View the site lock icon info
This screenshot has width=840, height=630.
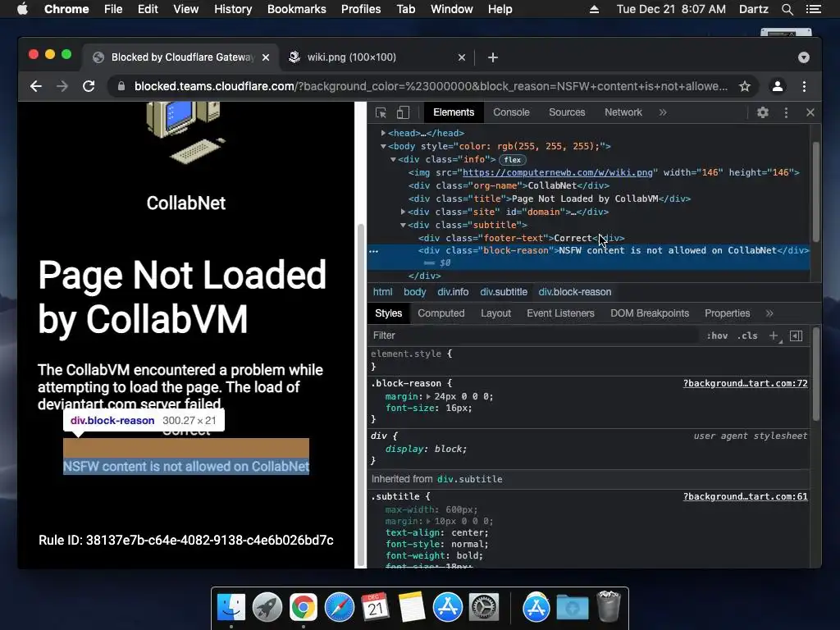(x=121, y=86)
